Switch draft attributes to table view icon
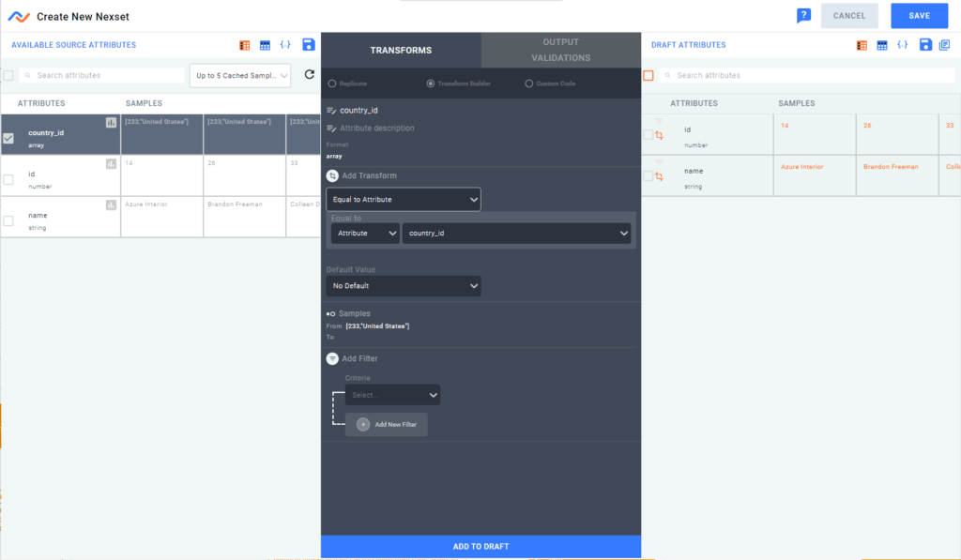The width and height of the screenshot is (961, 560). click(x=882, y=45)
